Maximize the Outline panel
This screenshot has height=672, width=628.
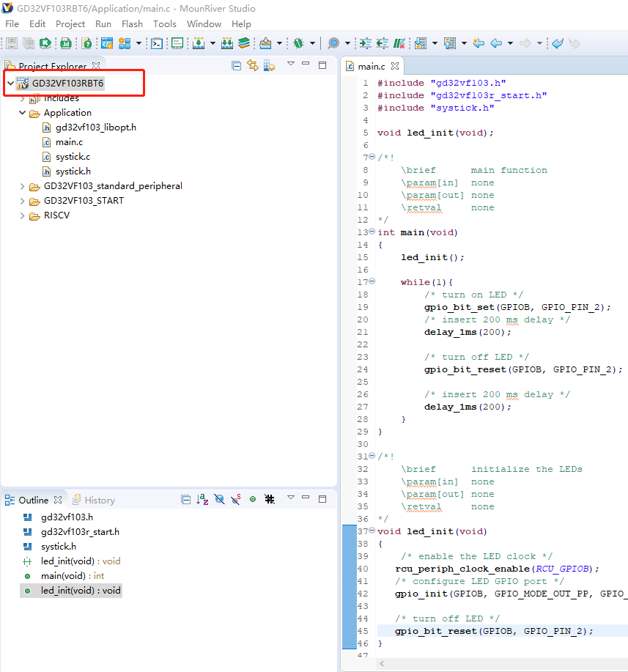pyautogui.click(x=322, y=499)
